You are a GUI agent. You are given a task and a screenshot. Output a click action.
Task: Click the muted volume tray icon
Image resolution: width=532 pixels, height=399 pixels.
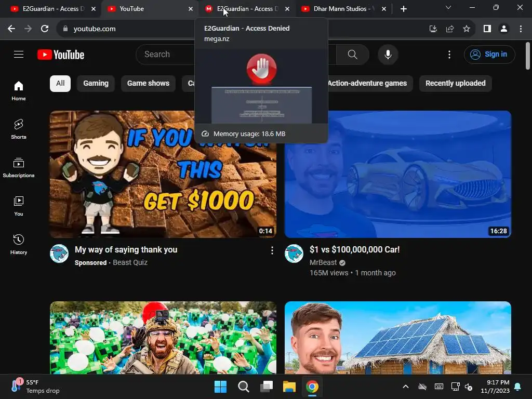click(x=469, y=387)
